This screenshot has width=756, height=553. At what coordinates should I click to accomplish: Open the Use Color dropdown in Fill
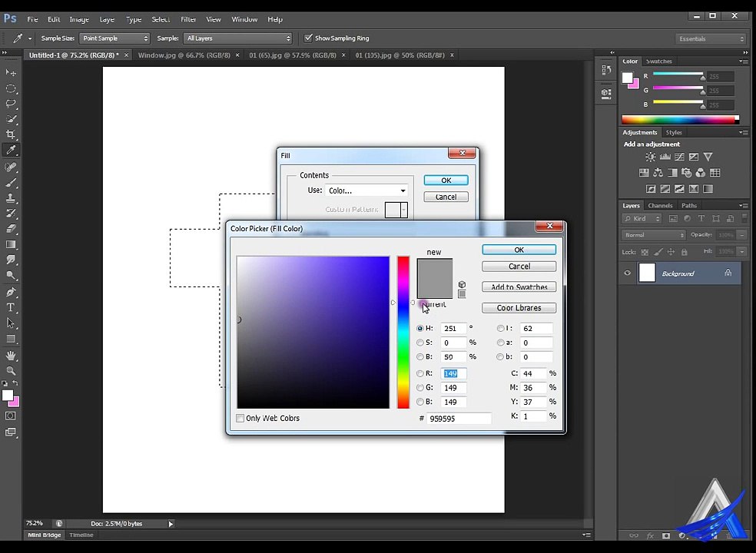[x=366, y=190]
